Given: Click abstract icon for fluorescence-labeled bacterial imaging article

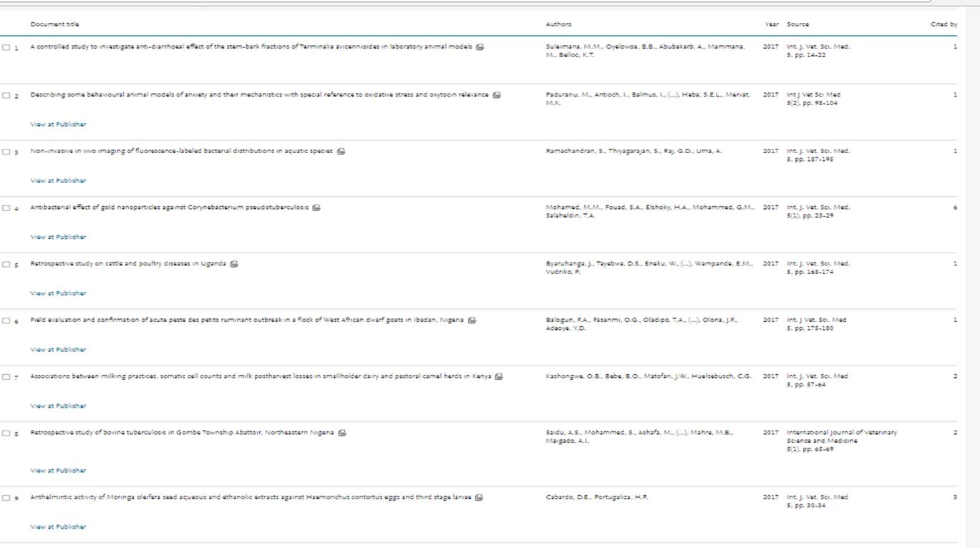Looking at the screenshot, I should coord(341,152).
